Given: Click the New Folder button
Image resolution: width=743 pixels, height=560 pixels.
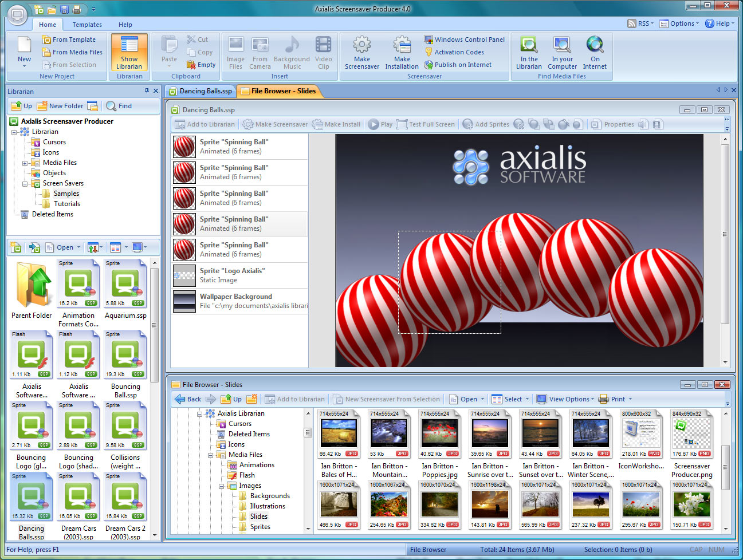Looking at the screenshot, I should click(60, 105).
